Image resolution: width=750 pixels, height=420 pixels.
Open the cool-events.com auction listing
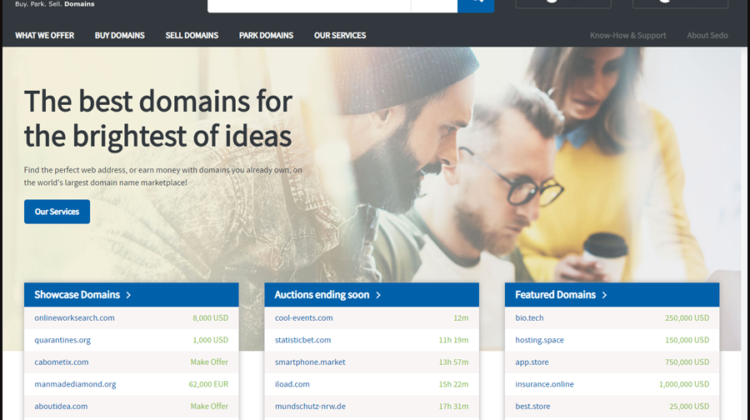tap(304, 318)
